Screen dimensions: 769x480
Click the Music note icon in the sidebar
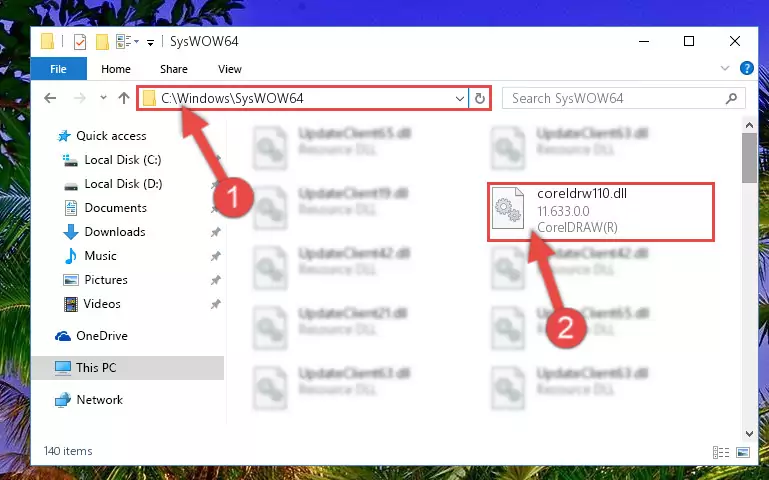click(x=71, y=256)
